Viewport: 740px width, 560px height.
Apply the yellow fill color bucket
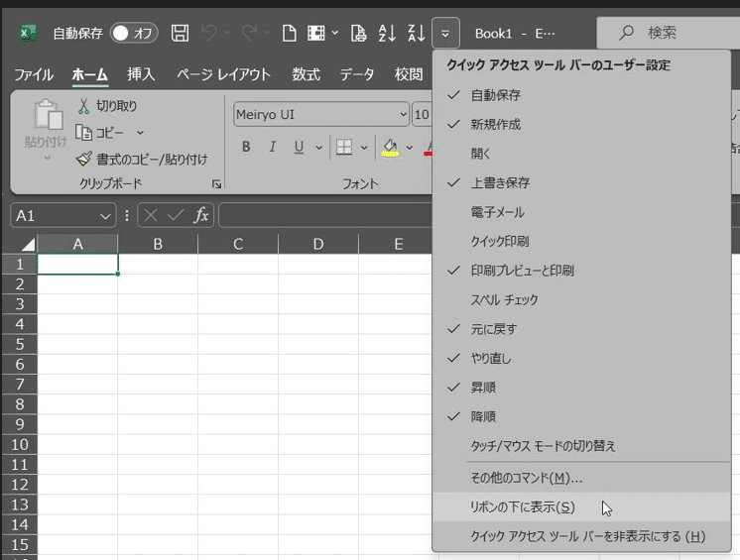tap(390, 148)
